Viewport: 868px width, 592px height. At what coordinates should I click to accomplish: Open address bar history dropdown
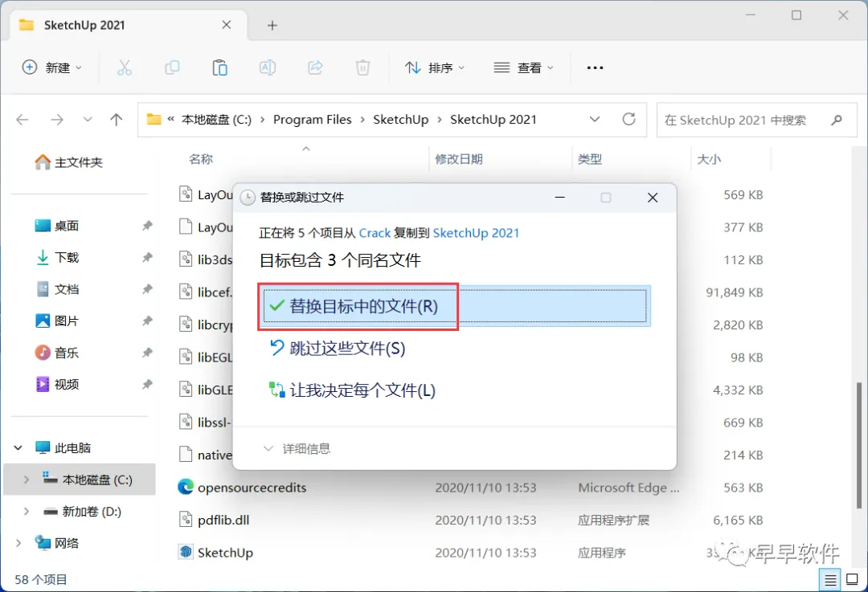pyautogui.click(x=595, y=120)
